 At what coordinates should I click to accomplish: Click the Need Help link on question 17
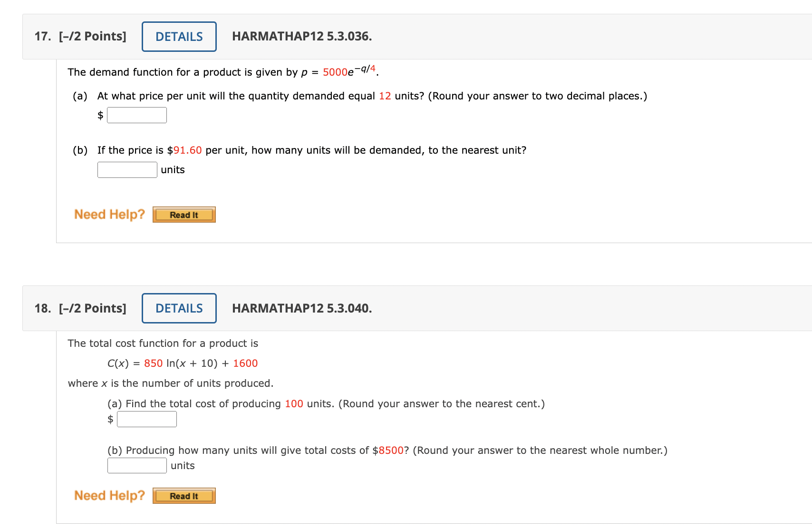coord(109,214)
